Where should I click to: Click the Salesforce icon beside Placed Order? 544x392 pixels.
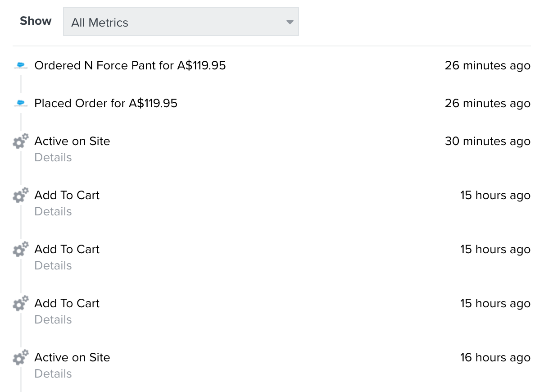[x=21, y=103]
